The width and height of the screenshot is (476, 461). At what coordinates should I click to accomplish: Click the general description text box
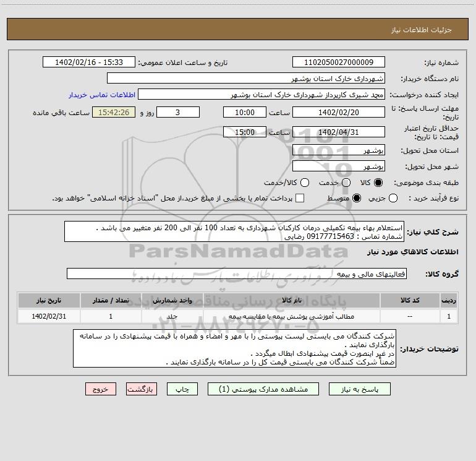point(234,232)
